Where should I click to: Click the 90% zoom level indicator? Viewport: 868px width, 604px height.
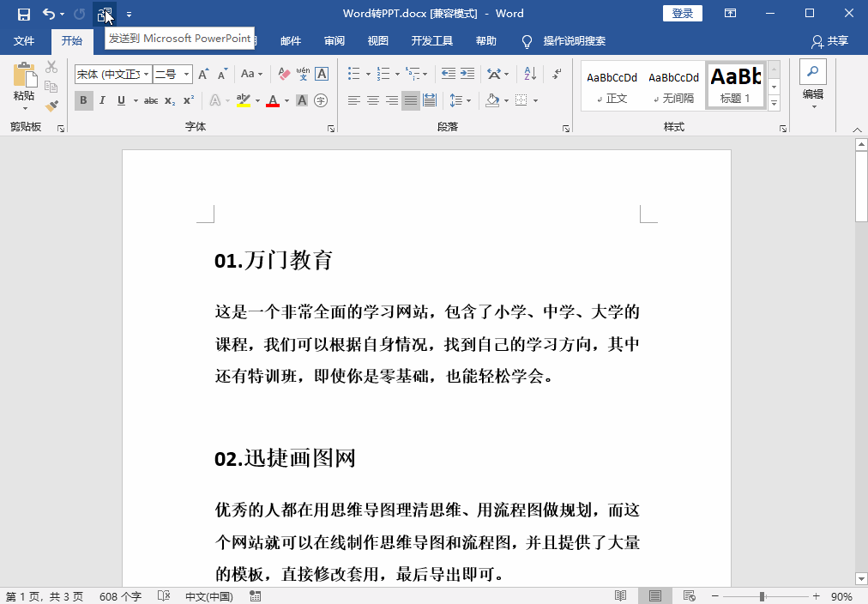click(841, 596)
